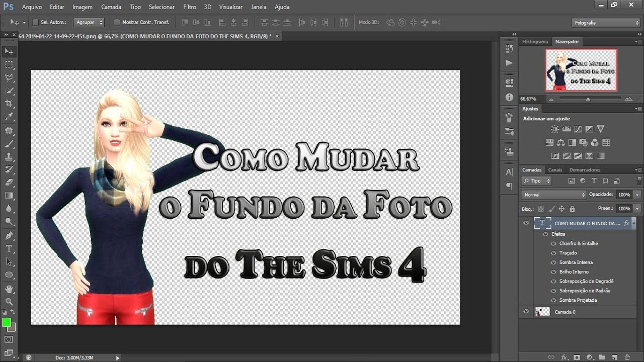
Task: Click the Traçado effect entry
Action: (568, 253)
